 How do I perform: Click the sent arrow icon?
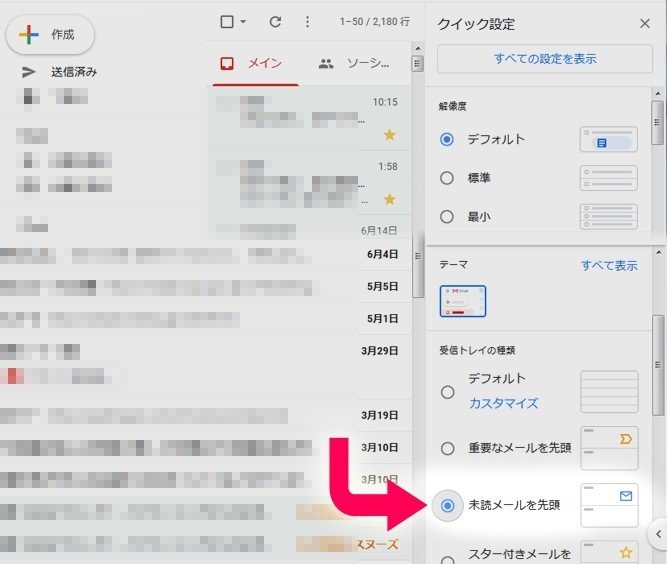pos(29,72)
